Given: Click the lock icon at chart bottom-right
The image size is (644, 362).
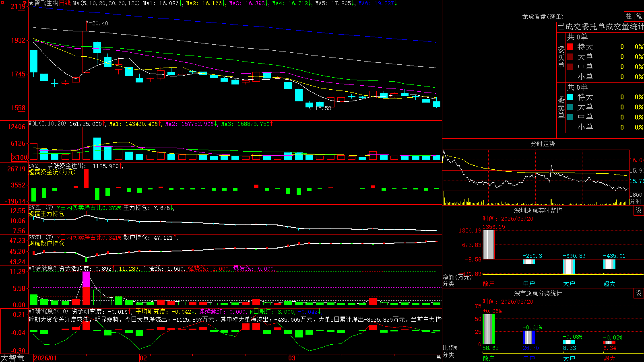Looking at the screenshot, I should pyautogui.click(x=439, y=357).
